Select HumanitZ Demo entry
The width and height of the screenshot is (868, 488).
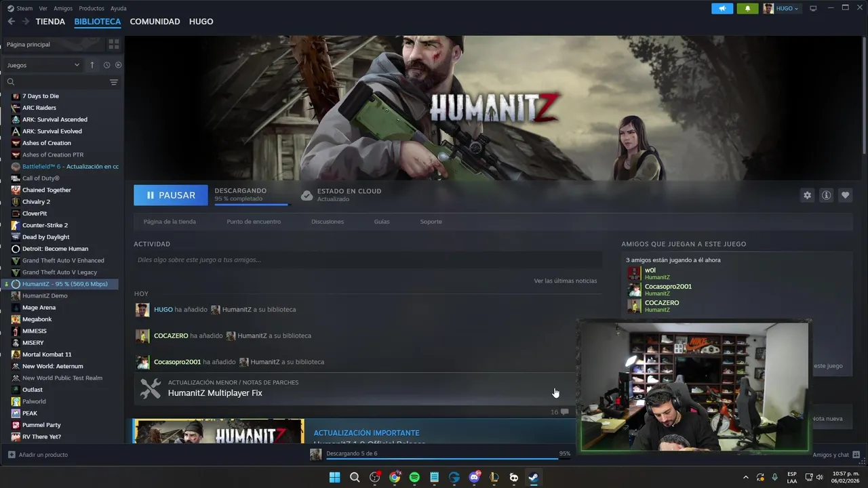[x=45, y=296]
